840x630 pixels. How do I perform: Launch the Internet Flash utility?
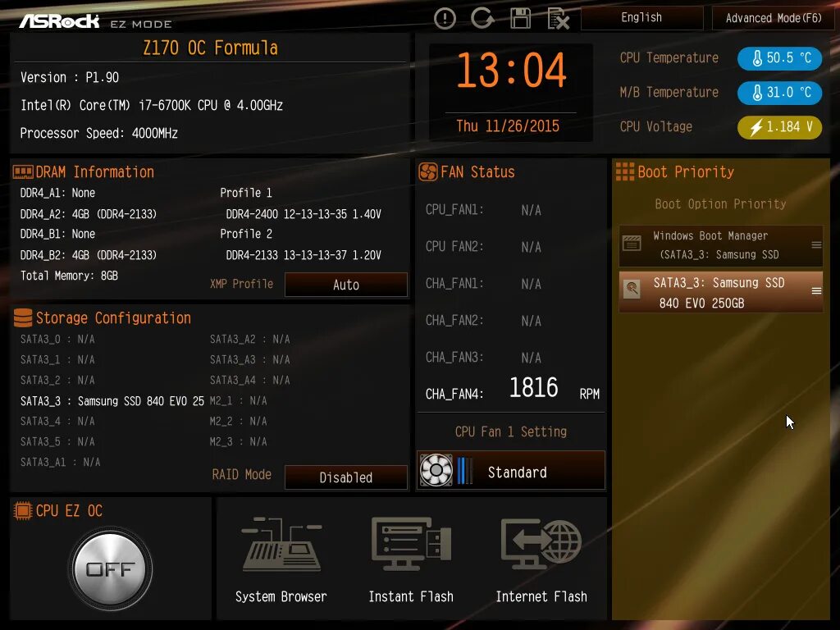541,559
